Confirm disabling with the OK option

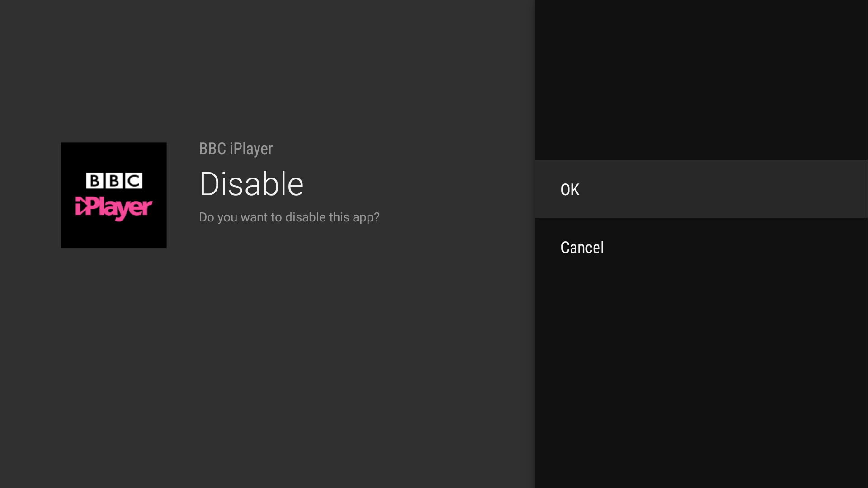(701, 189)
